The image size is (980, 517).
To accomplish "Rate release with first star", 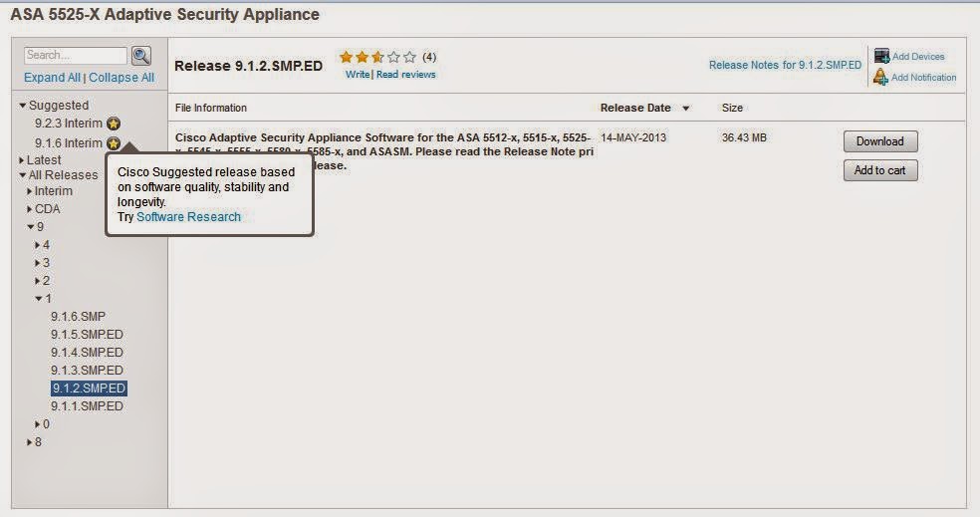I will tap(346, 57).
